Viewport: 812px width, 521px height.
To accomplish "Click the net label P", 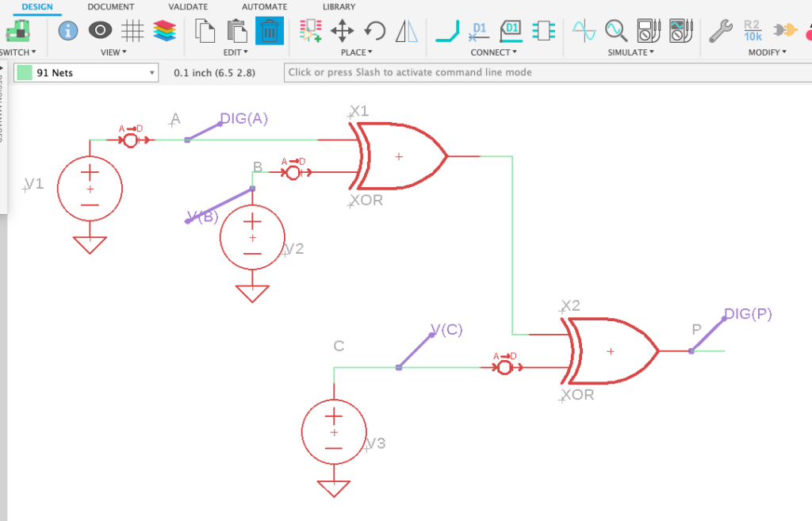I will pos(696,329).
